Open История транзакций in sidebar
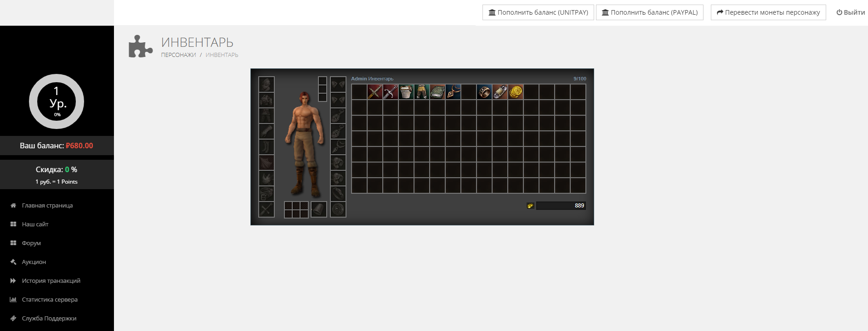 pyautogui.click(x=51, y=281)
